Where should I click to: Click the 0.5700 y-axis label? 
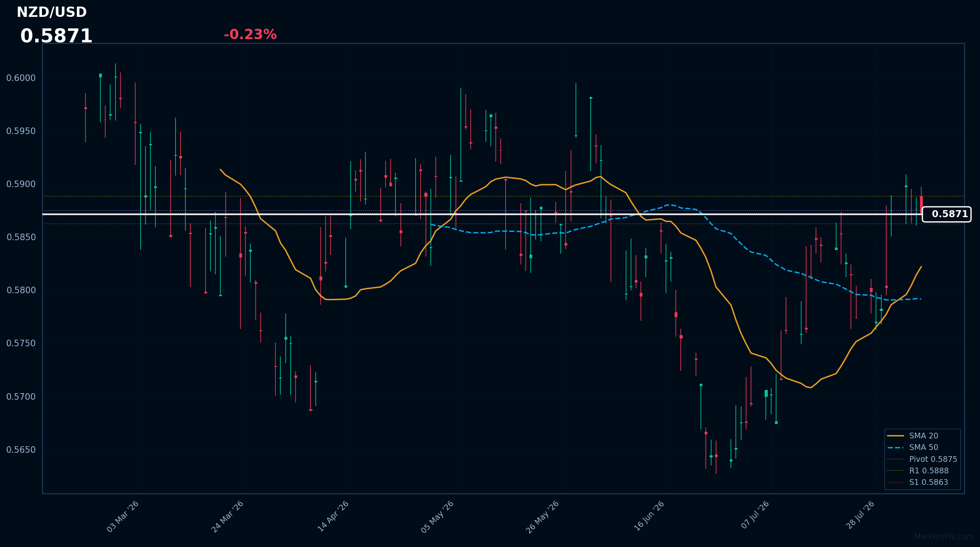point(21,396)
